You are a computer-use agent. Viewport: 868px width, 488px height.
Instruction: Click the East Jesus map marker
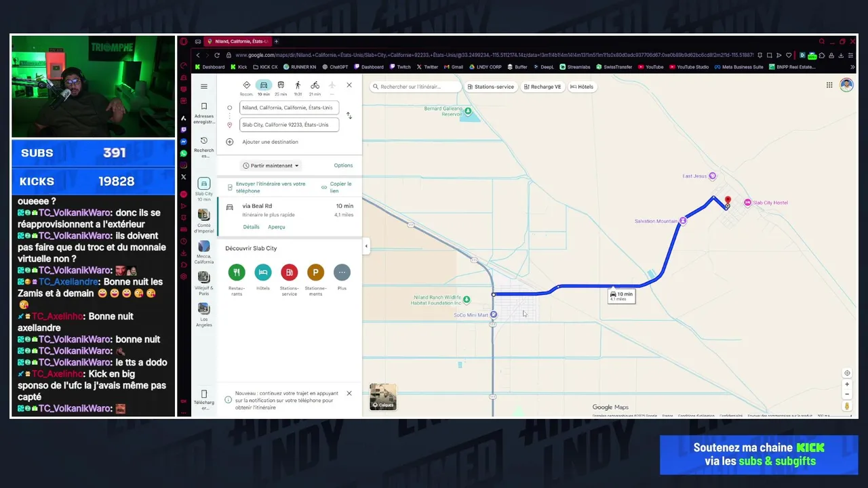point(712,176)
